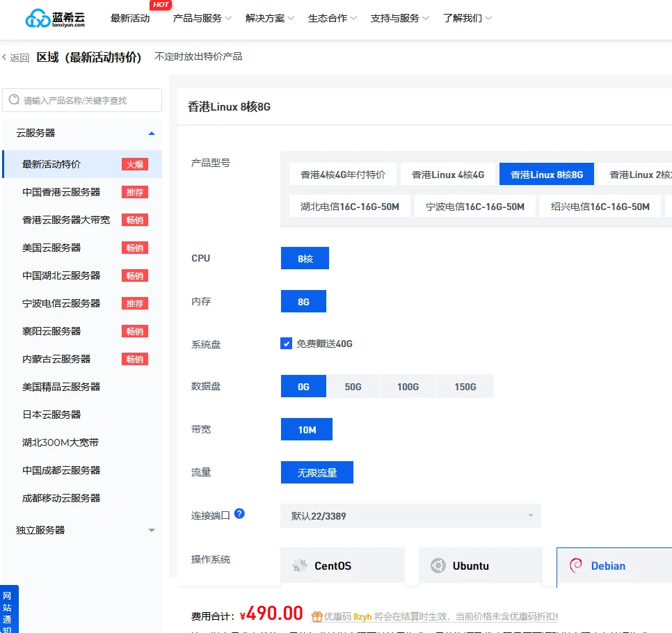This screenshot has width=672, height=633.
Task: Click the gift icon near 优惠码
Action: click(317, 616)
